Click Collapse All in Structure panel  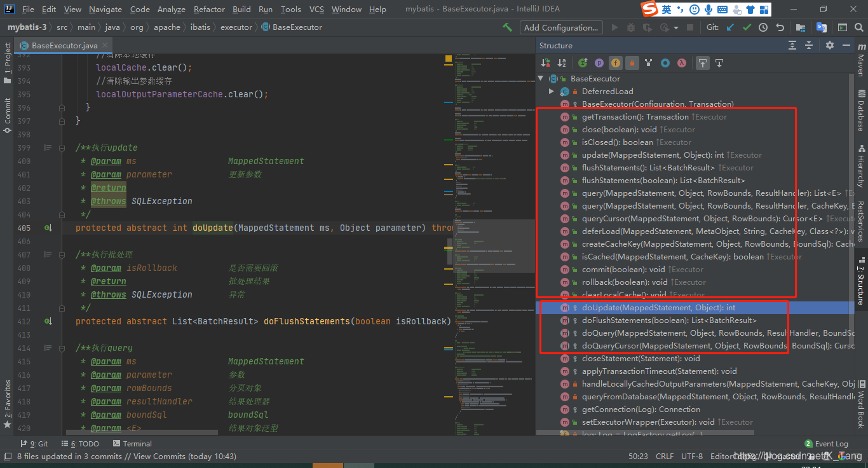pyautogui.click(x=809, y=45)
